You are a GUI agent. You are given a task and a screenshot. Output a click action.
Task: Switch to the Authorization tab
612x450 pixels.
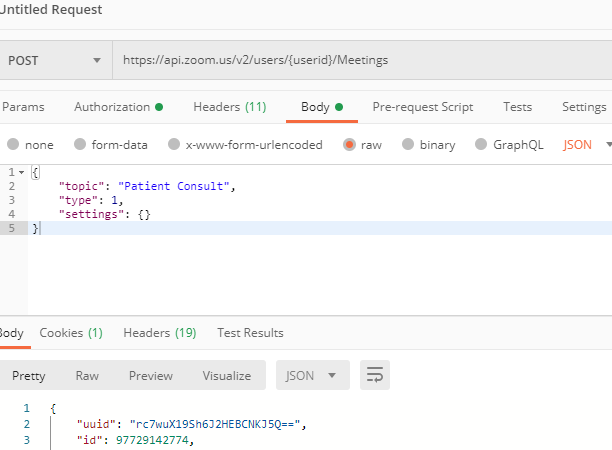(x=117, y=107)
